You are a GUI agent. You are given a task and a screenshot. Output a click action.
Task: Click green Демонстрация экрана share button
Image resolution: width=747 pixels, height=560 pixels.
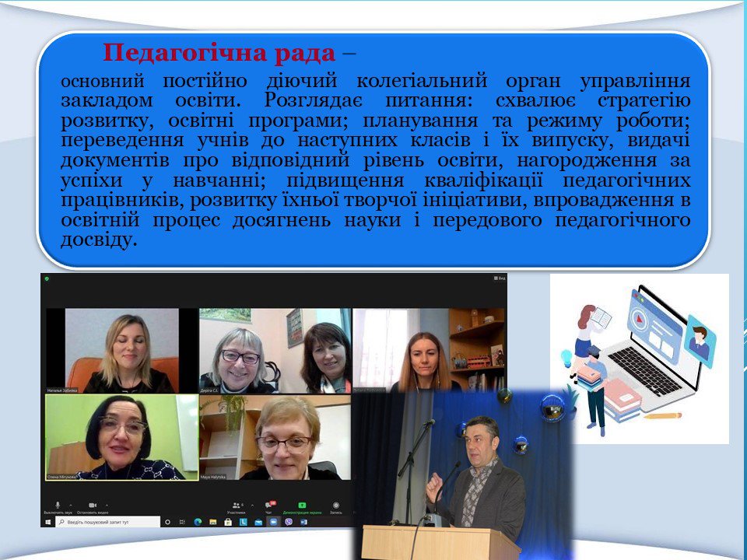click(x=302, y=508)
